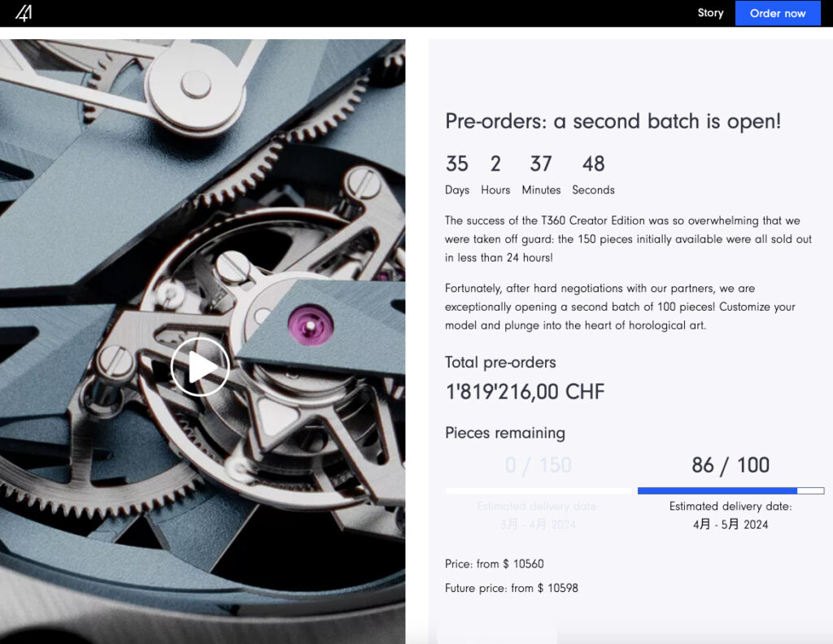Click the Future price $ 10598 text
Viewport: 833px width, 644px height.
511,588
